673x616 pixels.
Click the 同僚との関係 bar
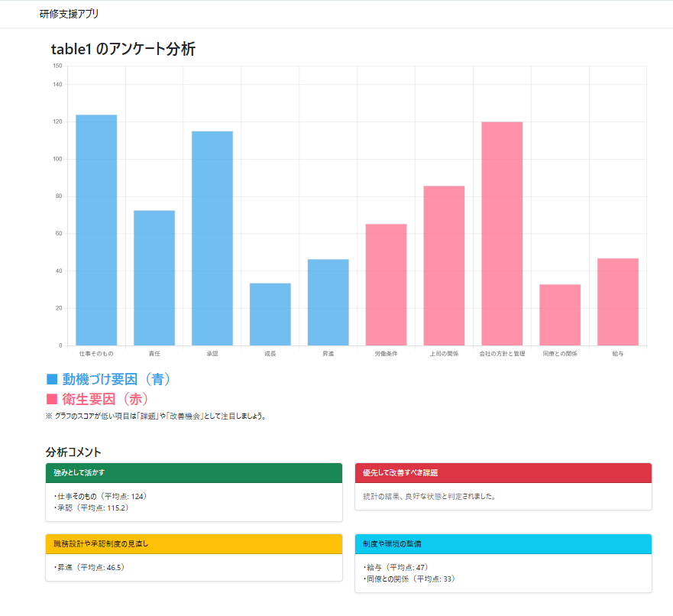coord(560,315)
